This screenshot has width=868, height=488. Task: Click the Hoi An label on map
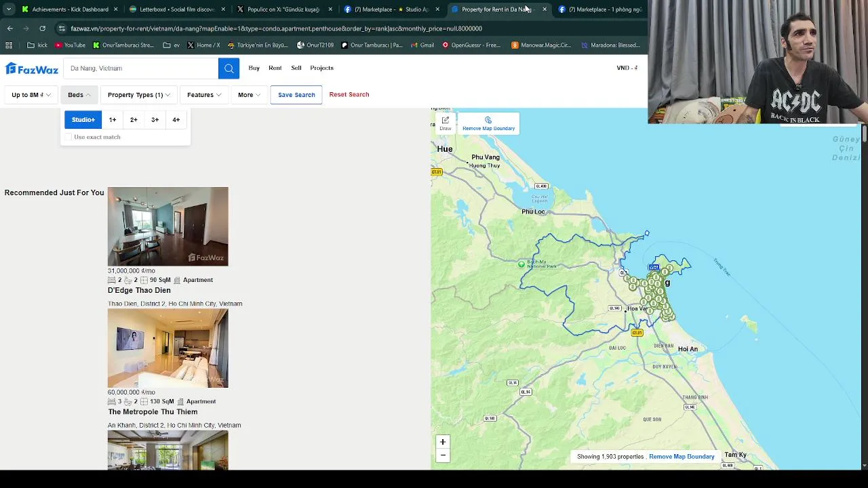coord(688,349)
